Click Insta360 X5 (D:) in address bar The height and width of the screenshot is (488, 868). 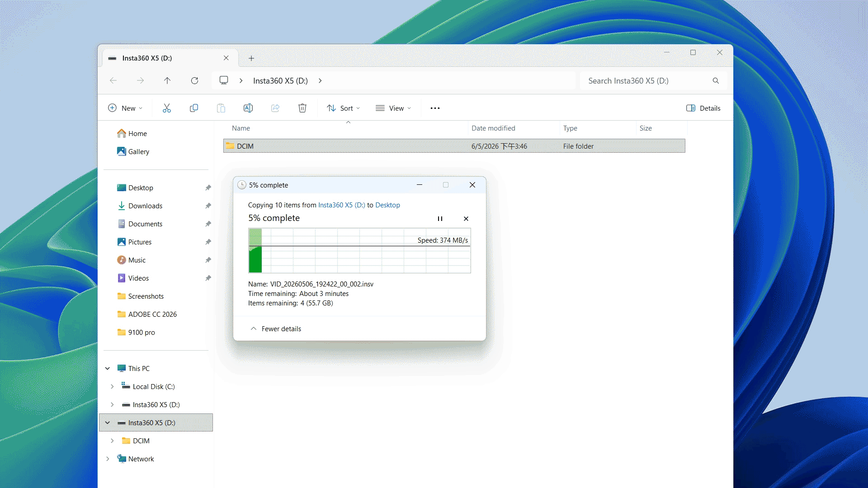tap(280, 80)
